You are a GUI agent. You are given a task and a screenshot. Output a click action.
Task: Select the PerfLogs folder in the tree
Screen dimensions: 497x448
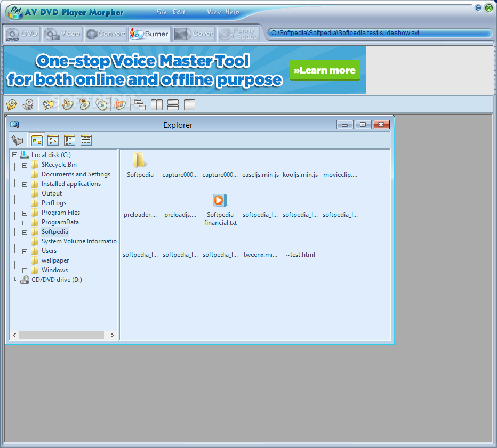(54, 203)
